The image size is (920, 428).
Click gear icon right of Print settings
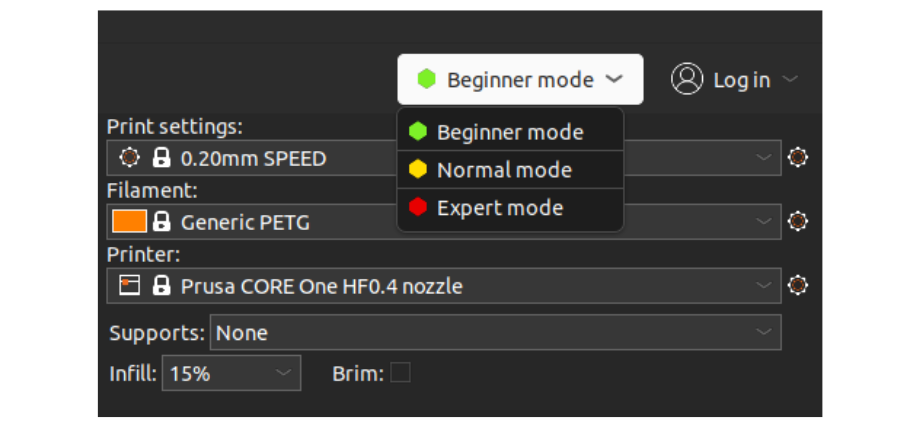[x=797, y=157]
